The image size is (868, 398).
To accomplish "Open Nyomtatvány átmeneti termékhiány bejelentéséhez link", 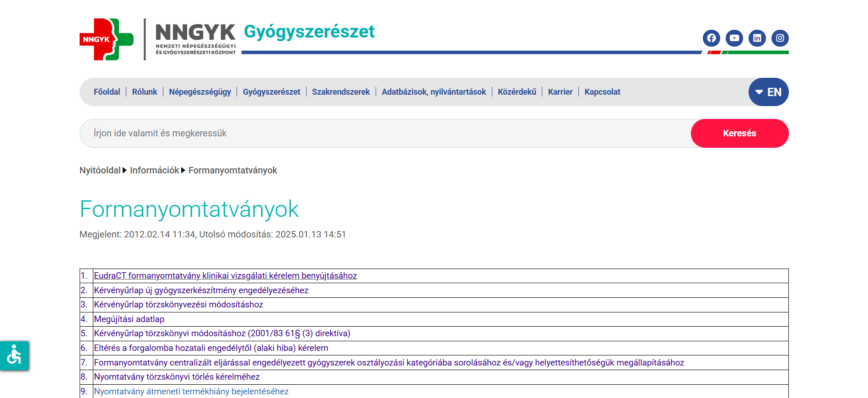I will (x=191, y=392).
